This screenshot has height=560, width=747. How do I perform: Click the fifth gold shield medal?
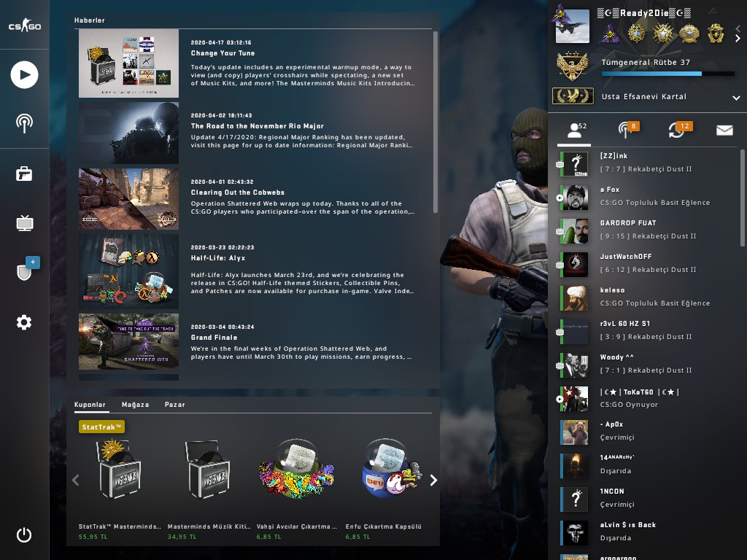(716, 34)
